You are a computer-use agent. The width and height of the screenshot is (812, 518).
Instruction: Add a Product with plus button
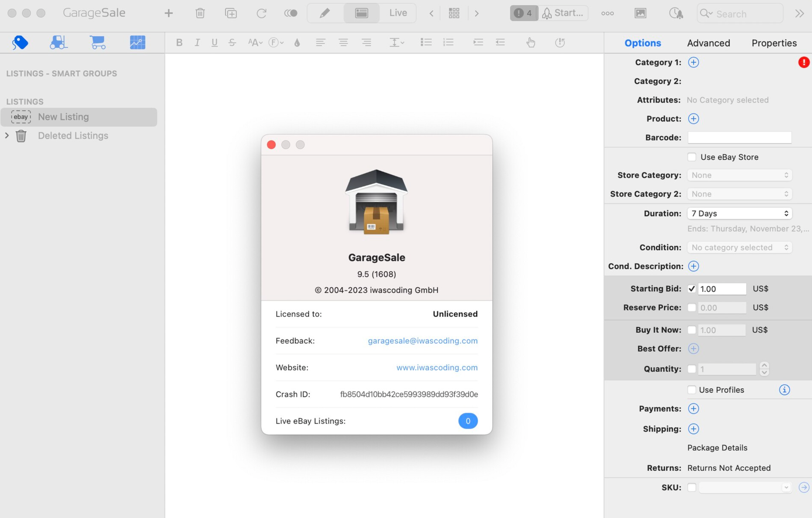693,119
